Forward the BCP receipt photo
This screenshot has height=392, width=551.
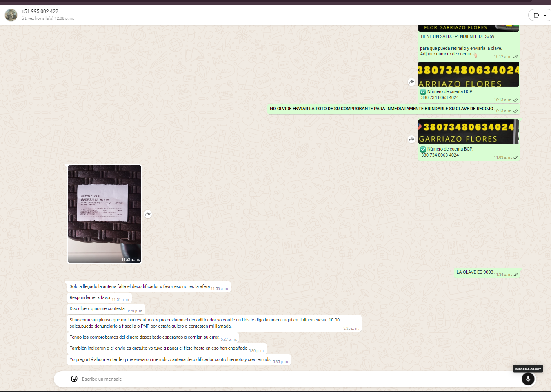(148, 214)
